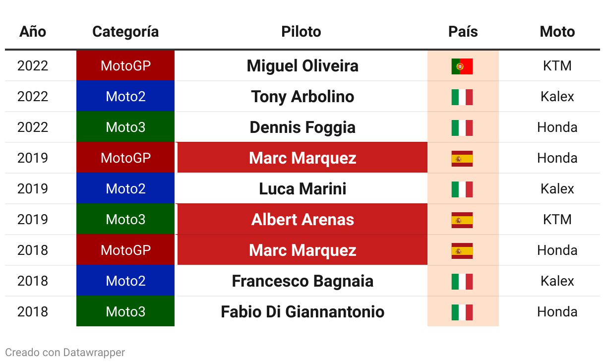The image size is (605, 364).
Task: Click the Moto column header
Action: (557, 32)
